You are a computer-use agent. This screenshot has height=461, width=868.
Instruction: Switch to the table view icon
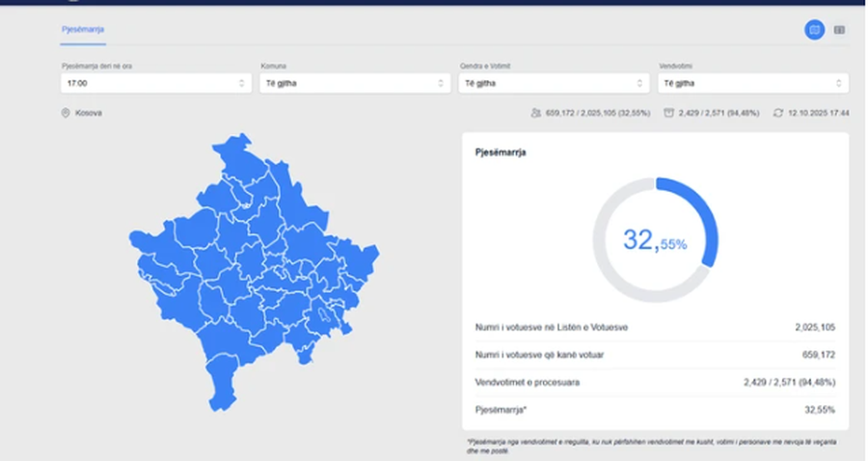pos(840,30)
